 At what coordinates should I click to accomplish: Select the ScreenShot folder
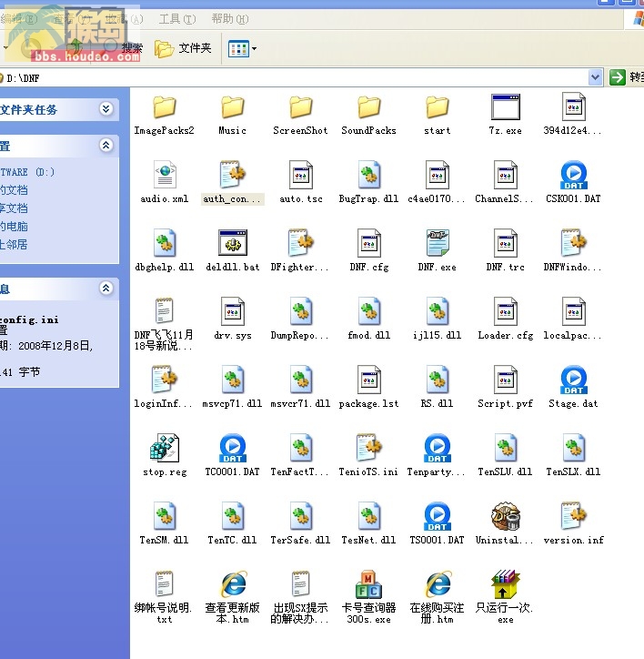click(x=300, y=107)
